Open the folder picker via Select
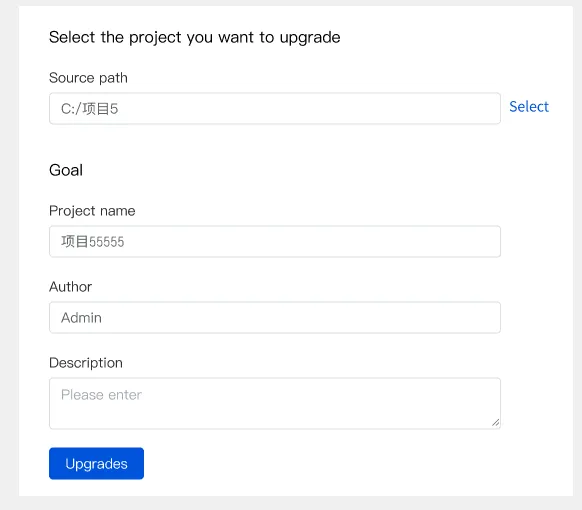Screen dimensions: 582x510 pyautogui.click(x=529, y=107)
